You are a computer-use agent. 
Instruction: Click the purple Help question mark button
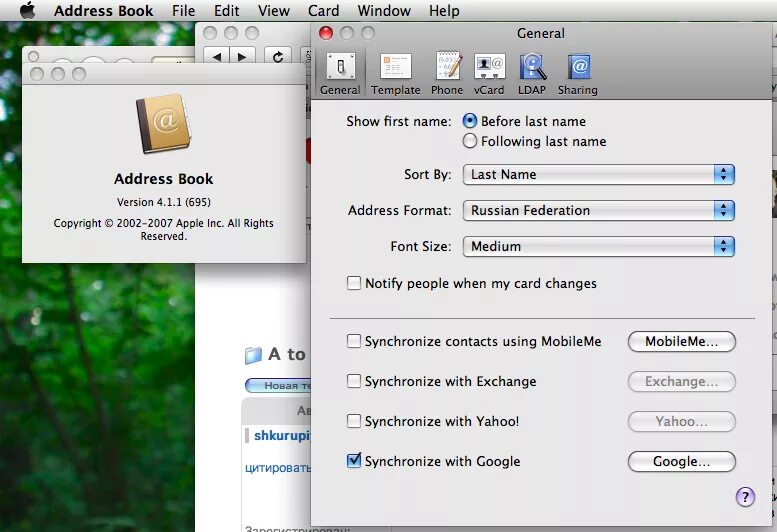tap(745, 496)
